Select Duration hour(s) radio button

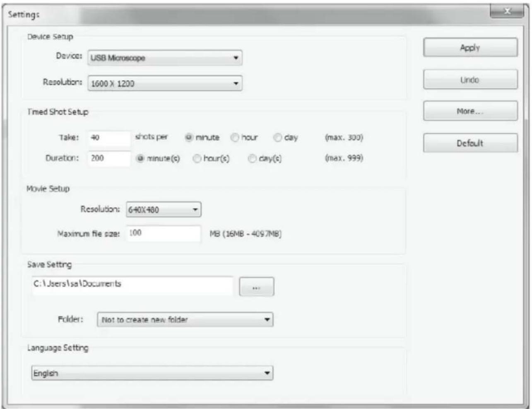click(197, 158)
